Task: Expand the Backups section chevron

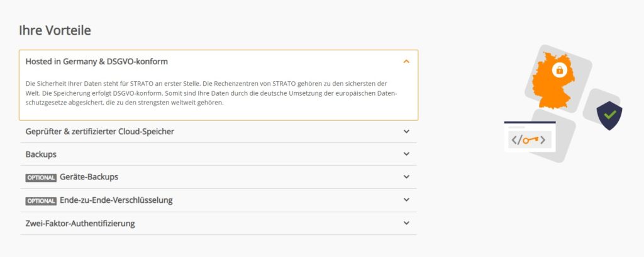Action: tap(406, 154)
